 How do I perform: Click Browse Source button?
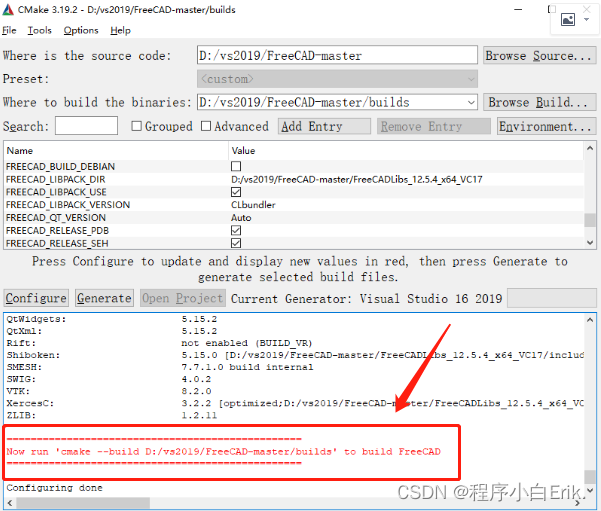tap(540, 56)
